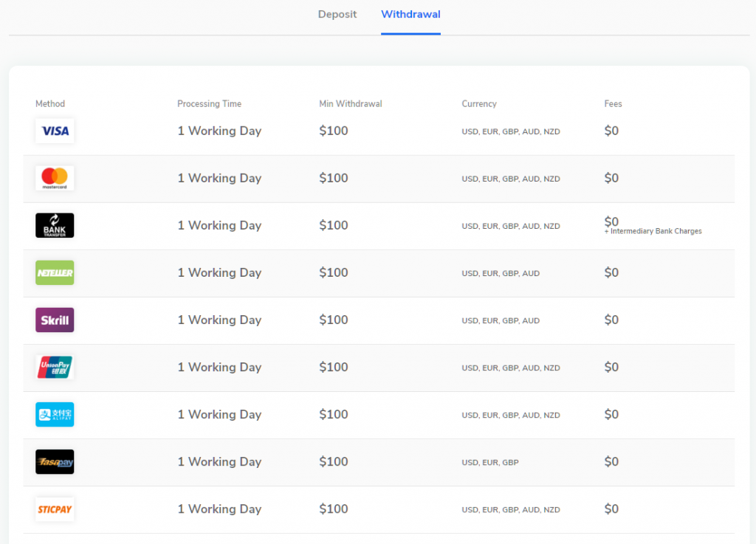Click the Neteller row's USD, EUR, GBP, AUD
Screen dimensions: 756x544
(x=501, y=273)
